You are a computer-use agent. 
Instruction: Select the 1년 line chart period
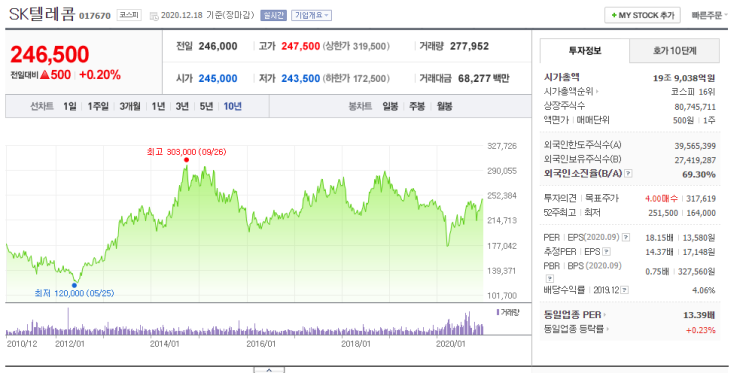tap(158, 107)
